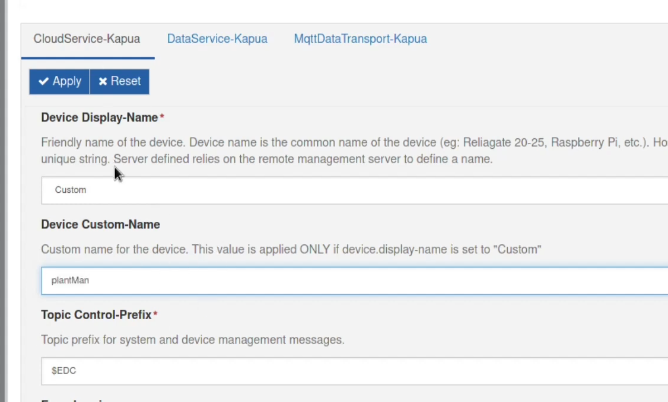Click the Device Custom-Name label
Screen dimensions: 668x402
[x=101, y=224]
